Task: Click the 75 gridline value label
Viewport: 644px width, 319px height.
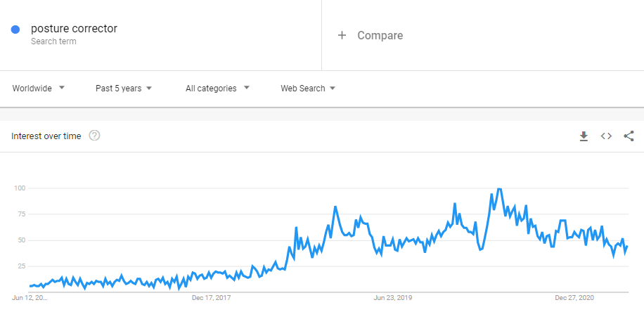Action: tap(21, 214)
